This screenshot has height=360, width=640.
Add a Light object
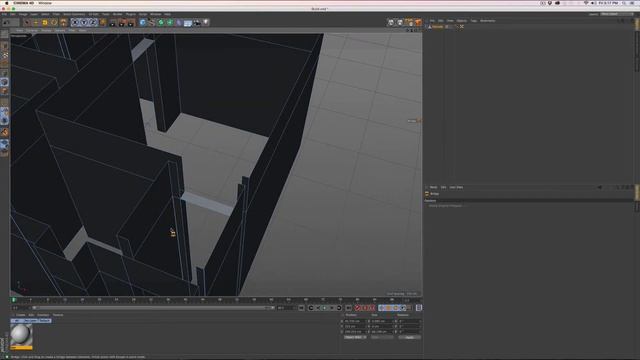tap(206, 23)
